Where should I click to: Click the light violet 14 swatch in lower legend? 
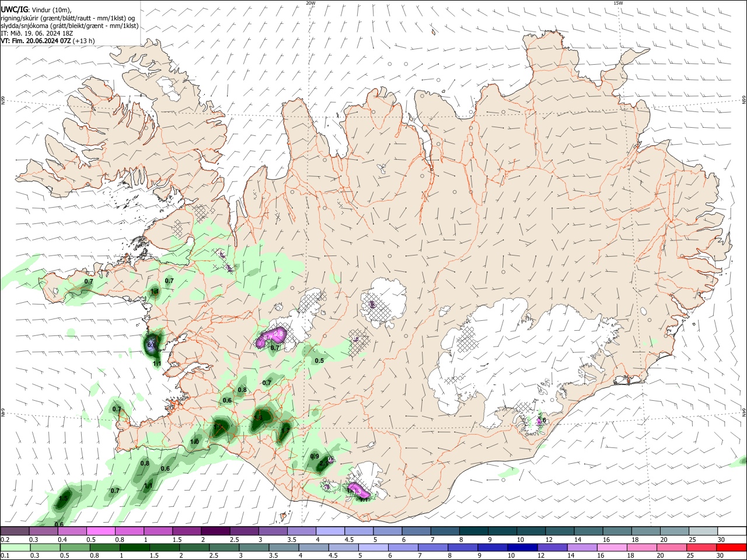click(x=582, y=547)
